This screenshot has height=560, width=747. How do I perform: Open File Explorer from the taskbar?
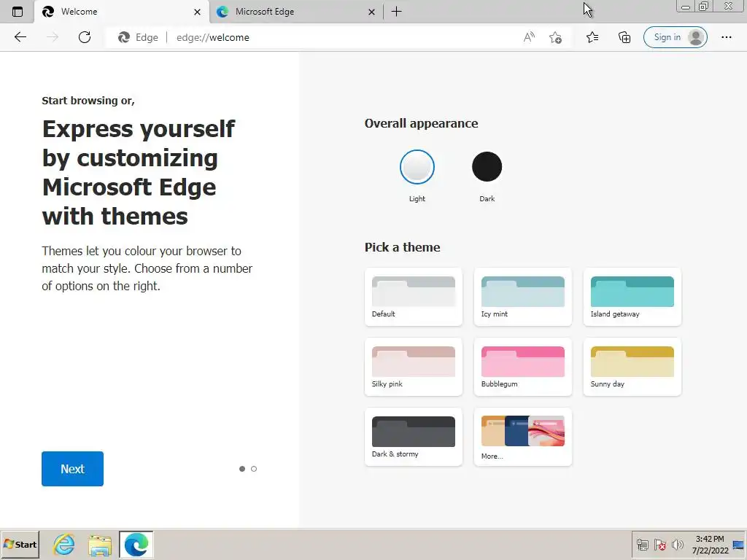pyautogui.click(x=100, y=545)
